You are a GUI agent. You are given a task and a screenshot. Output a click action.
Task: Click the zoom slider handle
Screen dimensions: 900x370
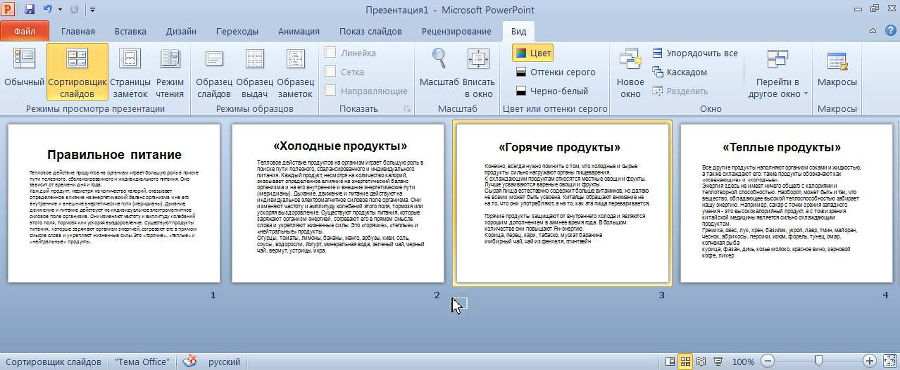tap(819, 361)
